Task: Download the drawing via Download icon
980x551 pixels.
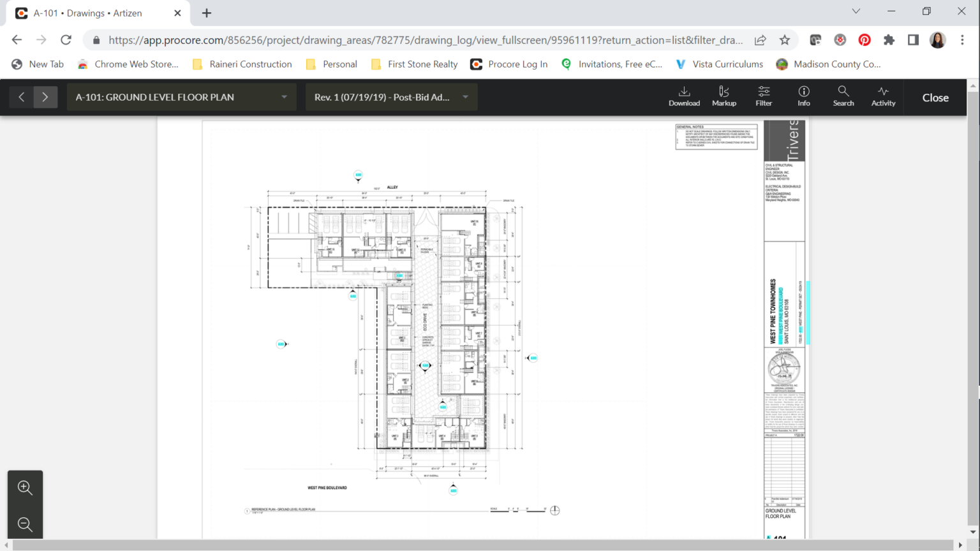Action: pyautogui.click(x=684, y=97)
